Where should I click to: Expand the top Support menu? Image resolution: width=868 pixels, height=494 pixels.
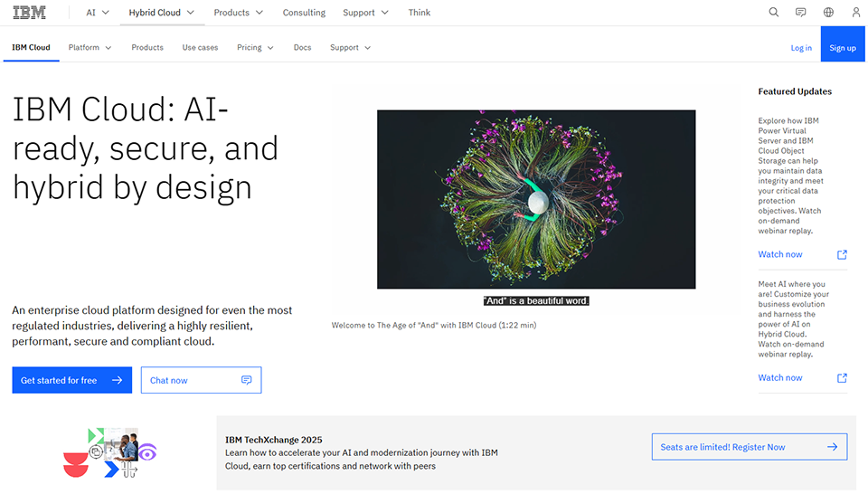pos(365,12)
